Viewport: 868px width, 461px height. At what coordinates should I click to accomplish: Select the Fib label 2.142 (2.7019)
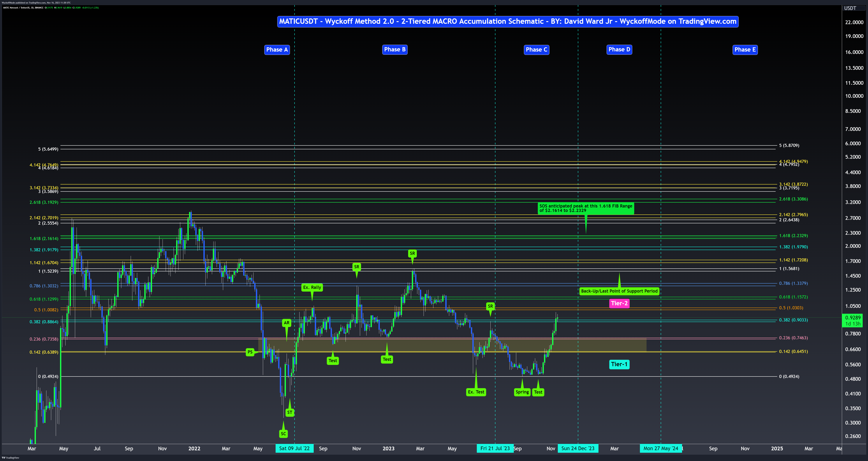tap(44, 218)
